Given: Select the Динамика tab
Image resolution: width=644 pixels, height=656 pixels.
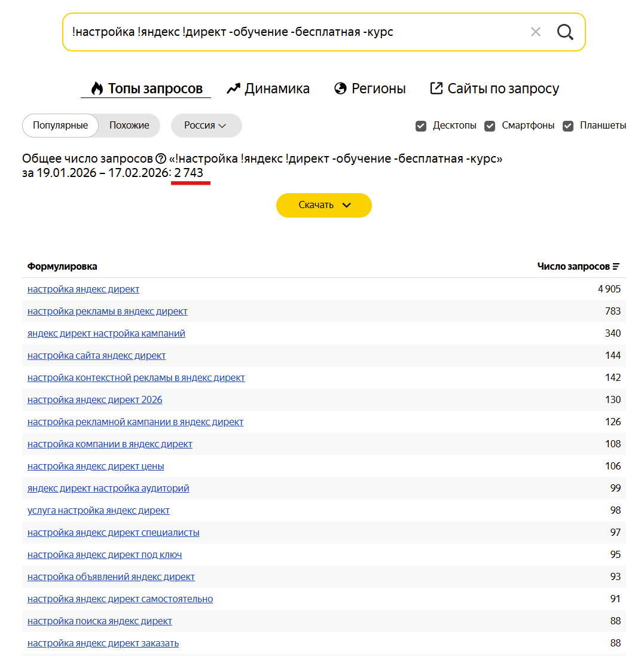Looking at the screenshot, I should point(277,87).
